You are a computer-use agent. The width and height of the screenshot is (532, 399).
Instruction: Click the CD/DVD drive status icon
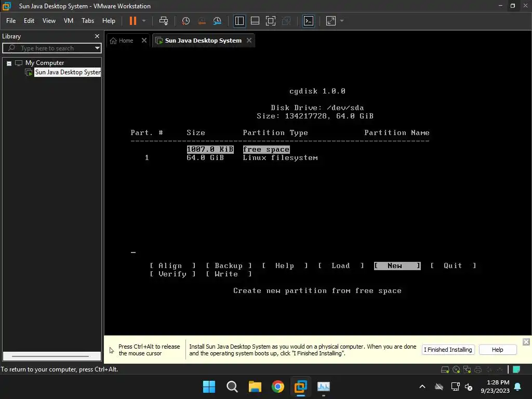456,369
